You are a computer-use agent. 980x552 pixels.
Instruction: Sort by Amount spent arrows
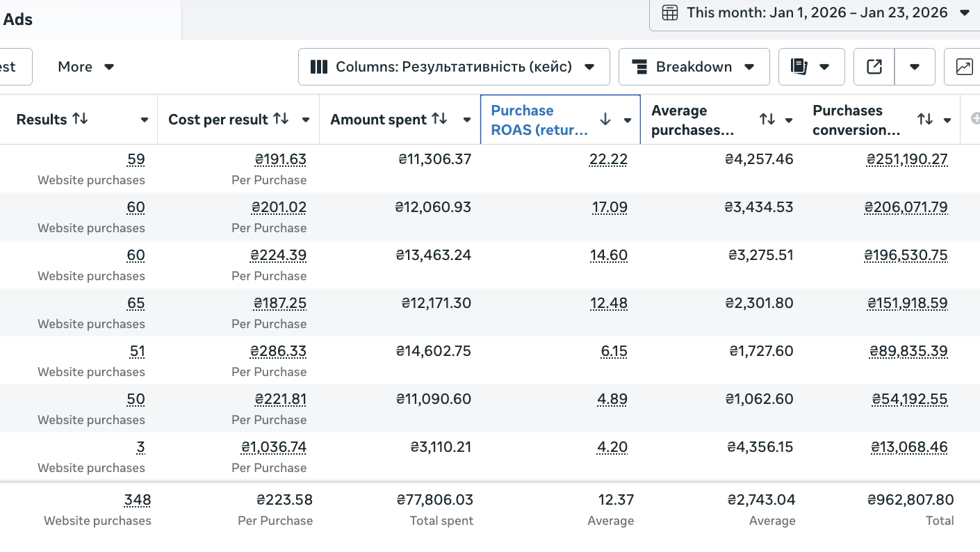439,119
